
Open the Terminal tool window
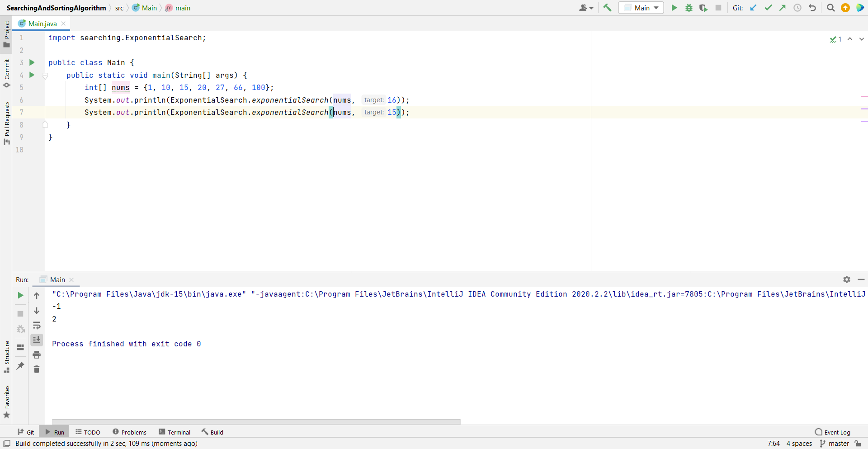(x=175, y=432)
